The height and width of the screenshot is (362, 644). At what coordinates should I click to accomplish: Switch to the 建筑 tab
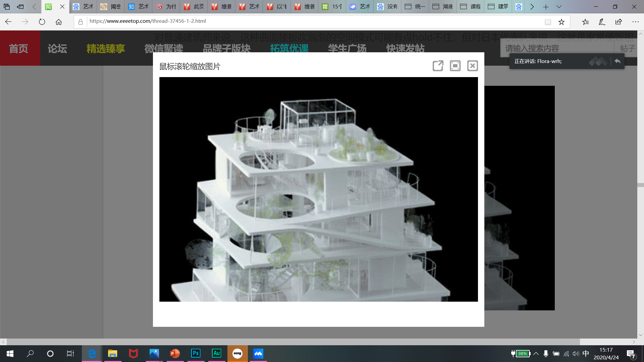tap(498, 7)
